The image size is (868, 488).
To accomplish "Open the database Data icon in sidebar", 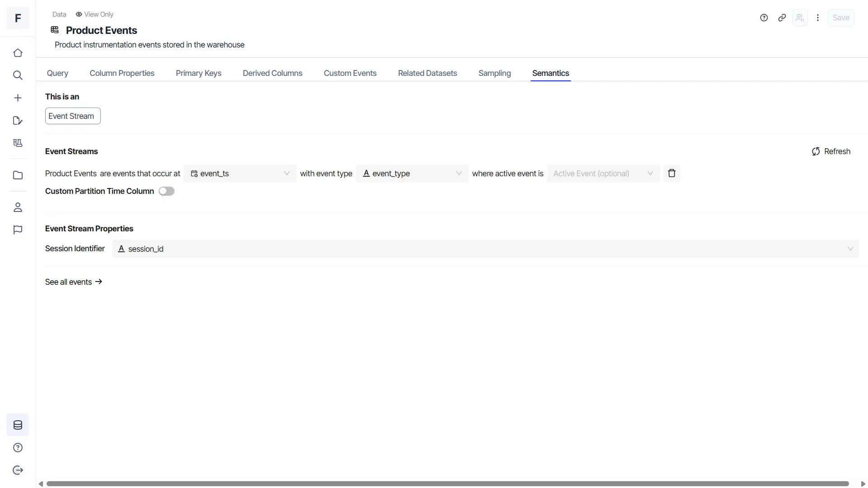I will pos(18,425).
